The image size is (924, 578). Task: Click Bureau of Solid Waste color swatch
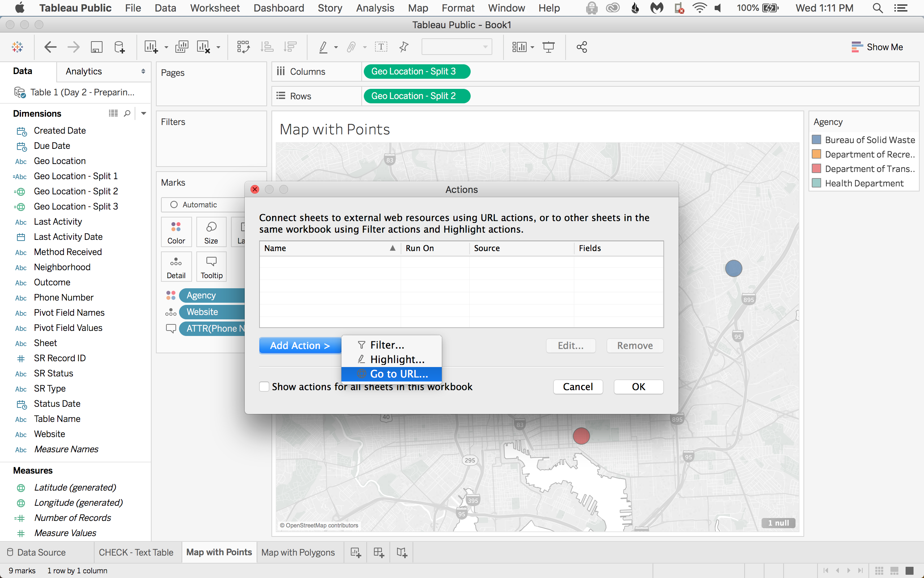click(x=816, y=139)
